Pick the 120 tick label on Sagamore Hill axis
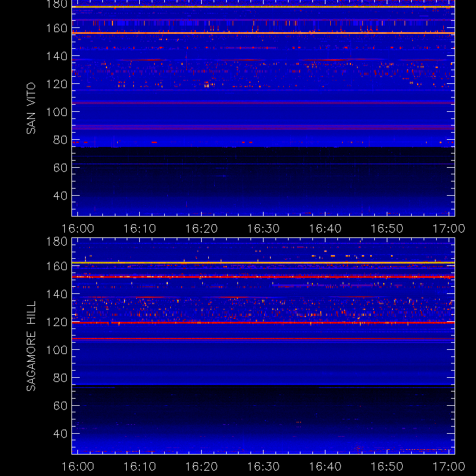 pyautogui.click(x=57, y=322)
